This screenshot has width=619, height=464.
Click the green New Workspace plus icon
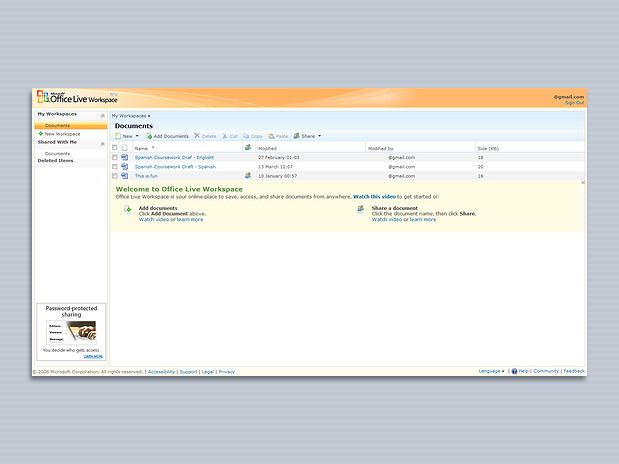(x=40, y=133)
